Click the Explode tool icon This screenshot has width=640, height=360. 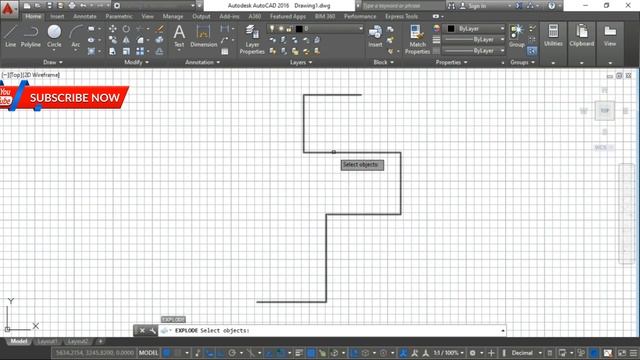[x=160, y=40]
